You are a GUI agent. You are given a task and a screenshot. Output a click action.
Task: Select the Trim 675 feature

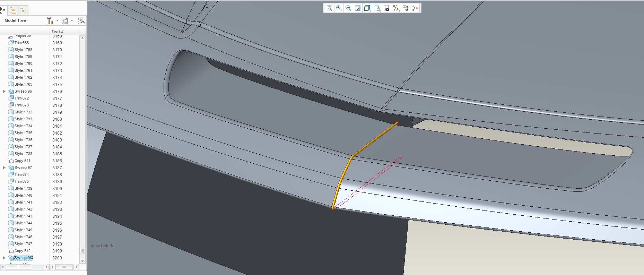click(x=21, y=181)
